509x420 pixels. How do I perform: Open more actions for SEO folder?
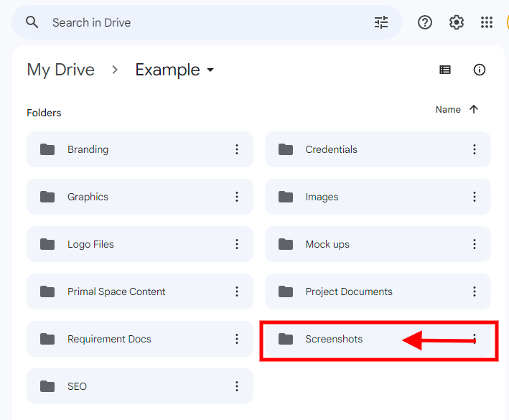pos(237,386)
